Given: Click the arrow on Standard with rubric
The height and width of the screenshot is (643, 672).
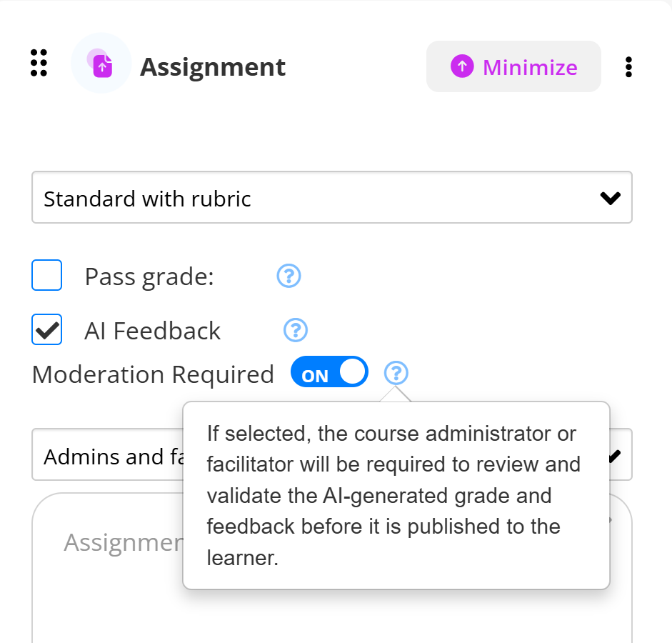Looking at the screenshot, I should pos(611,198).
